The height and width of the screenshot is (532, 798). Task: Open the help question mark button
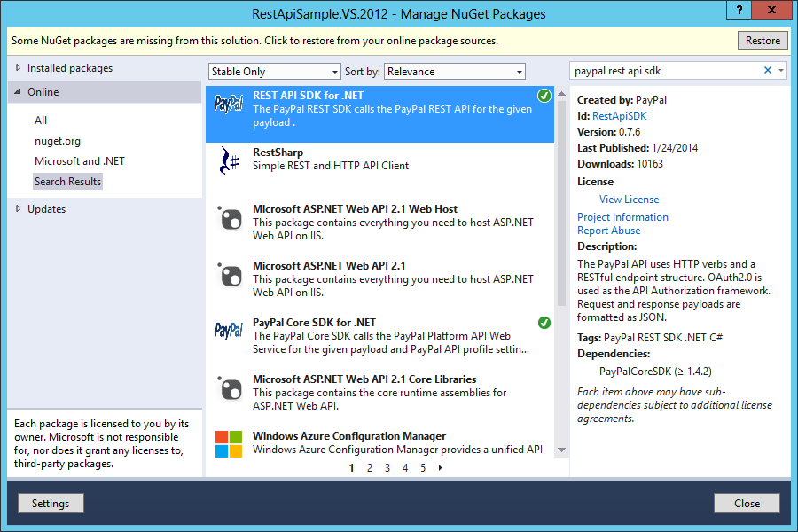(739, 10)
